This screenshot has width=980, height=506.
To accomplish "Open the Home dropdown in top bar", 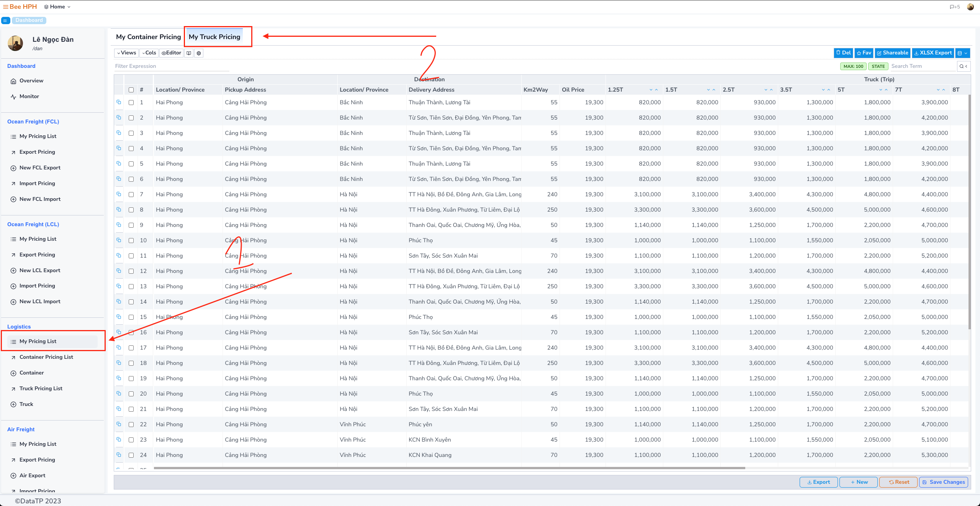I will click(x=57, y=7).
